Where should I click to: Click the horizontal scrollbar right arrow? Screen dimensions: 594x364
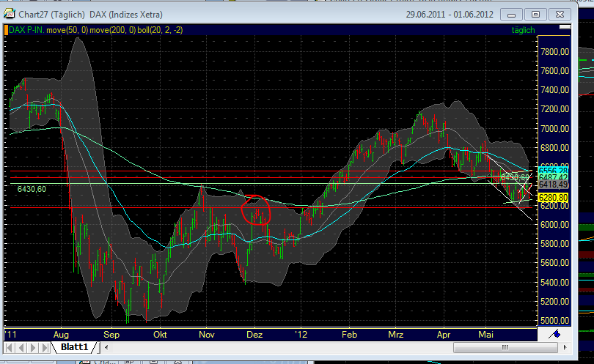[565, 347]
